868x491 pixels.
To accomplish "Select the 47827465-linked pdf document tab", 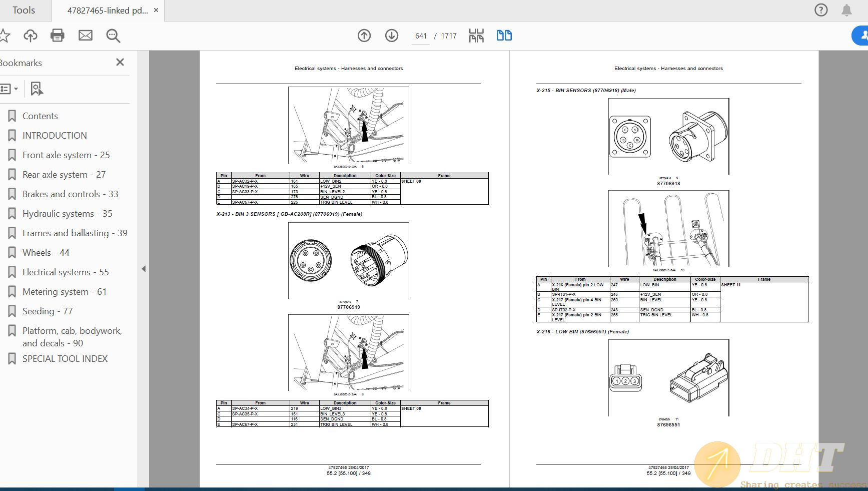I will (x=108, y=10).
